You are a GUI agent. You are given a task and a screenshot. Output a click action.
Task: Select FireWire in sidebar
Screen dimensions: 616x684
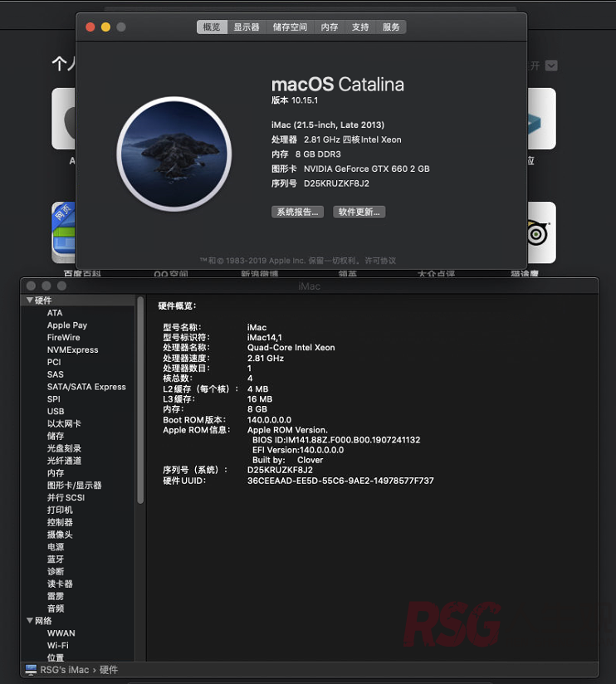click(64, 337)
